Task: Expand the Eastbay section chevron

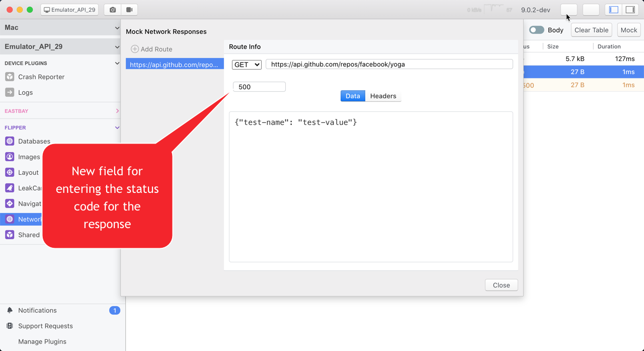Action: (117, 111)
